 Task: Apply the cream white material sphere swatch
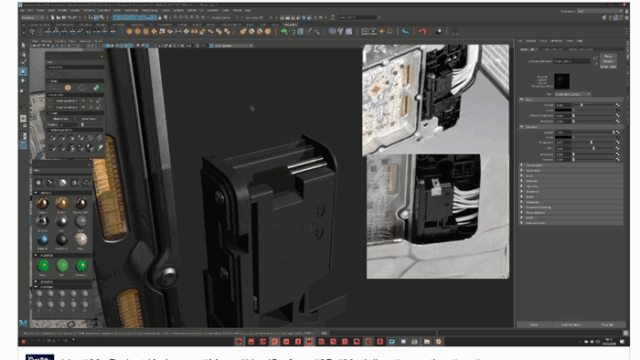point(81,239)
